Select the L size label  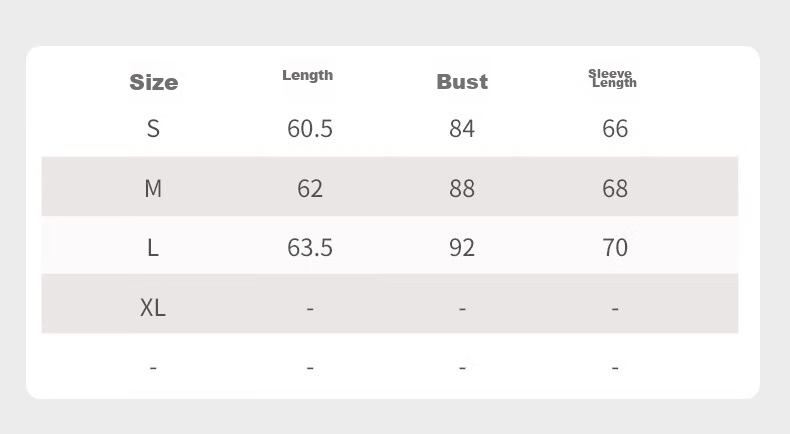click(x=153, y=247)
